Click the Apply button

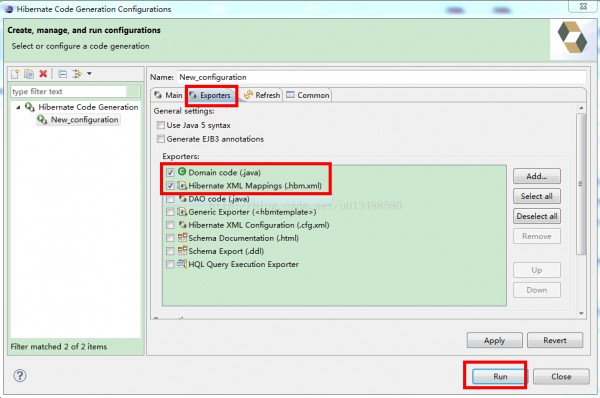pos(494,340)
